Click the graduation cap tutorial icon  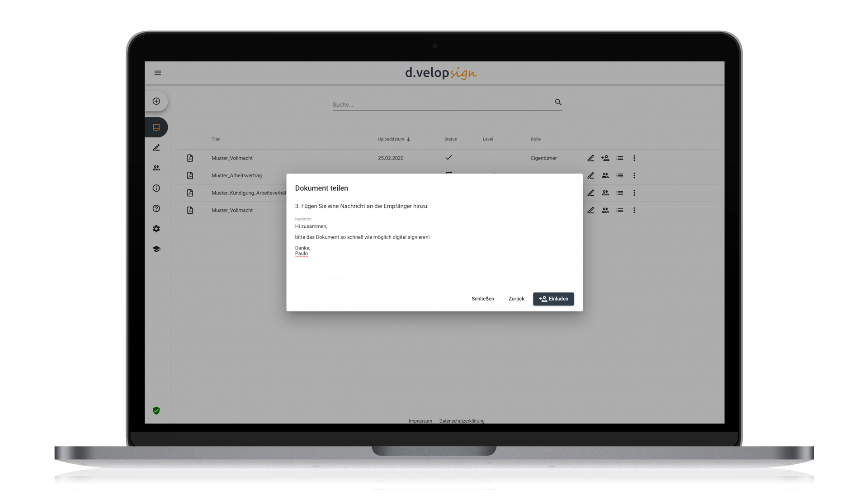pos(156,249)
